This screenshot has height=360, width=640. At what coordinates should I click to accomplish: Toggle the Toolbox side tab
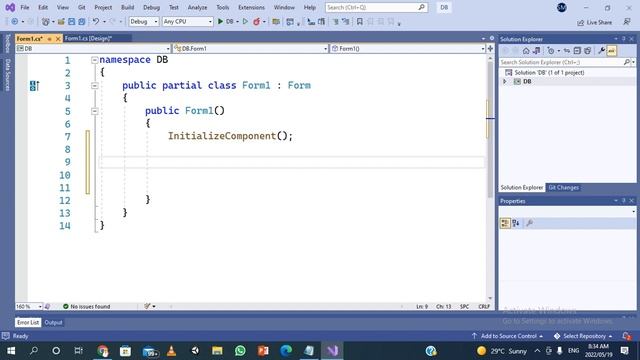click(x=7, y=43)
